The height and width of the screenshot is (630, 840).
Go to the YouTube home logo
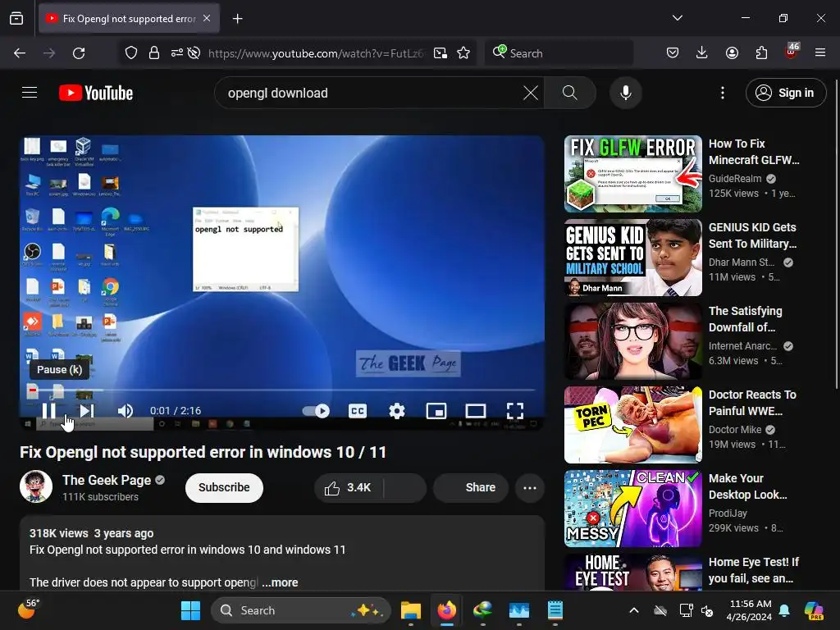[96, 93]
